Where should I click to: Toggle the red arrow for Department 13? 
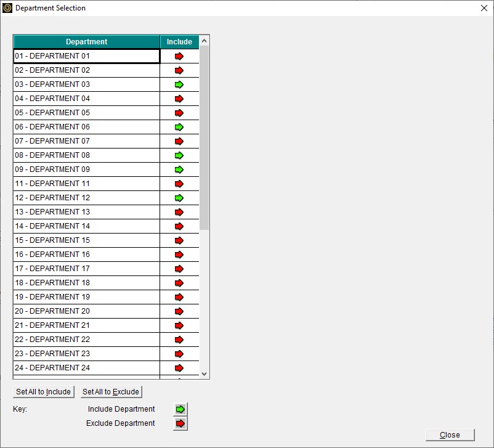(179, 212)
